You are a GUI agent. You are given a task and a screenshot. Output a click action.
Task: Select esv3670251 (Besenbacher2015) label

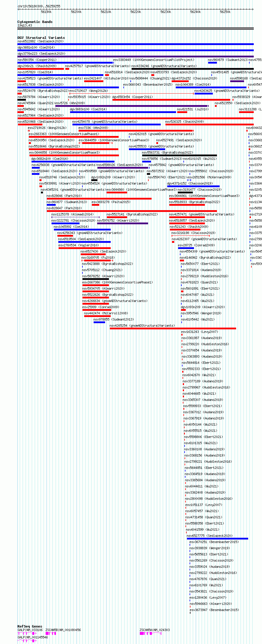click(214, 542)
